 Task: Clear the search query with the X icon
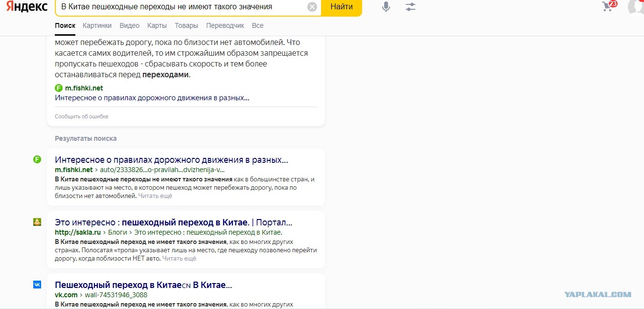pos(312,7)
